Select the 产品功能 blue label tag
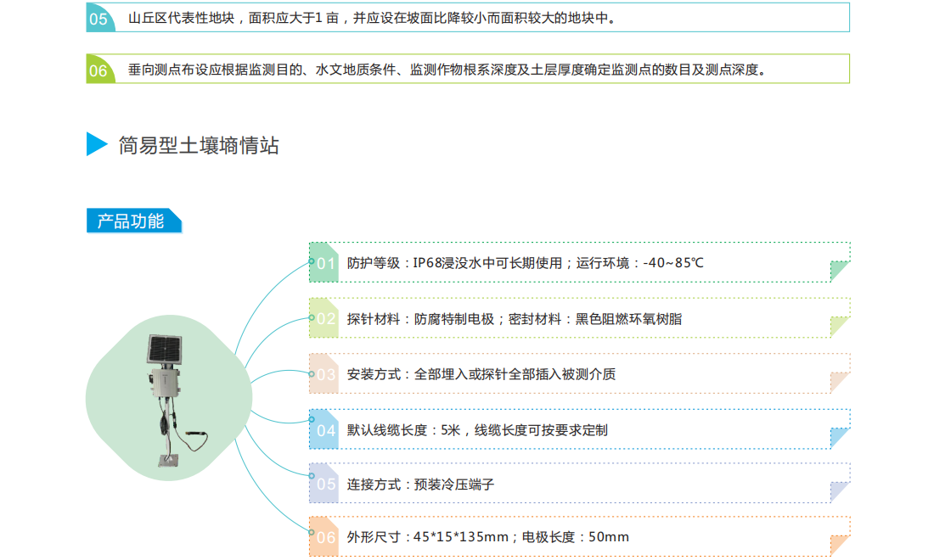 point(132,221)
